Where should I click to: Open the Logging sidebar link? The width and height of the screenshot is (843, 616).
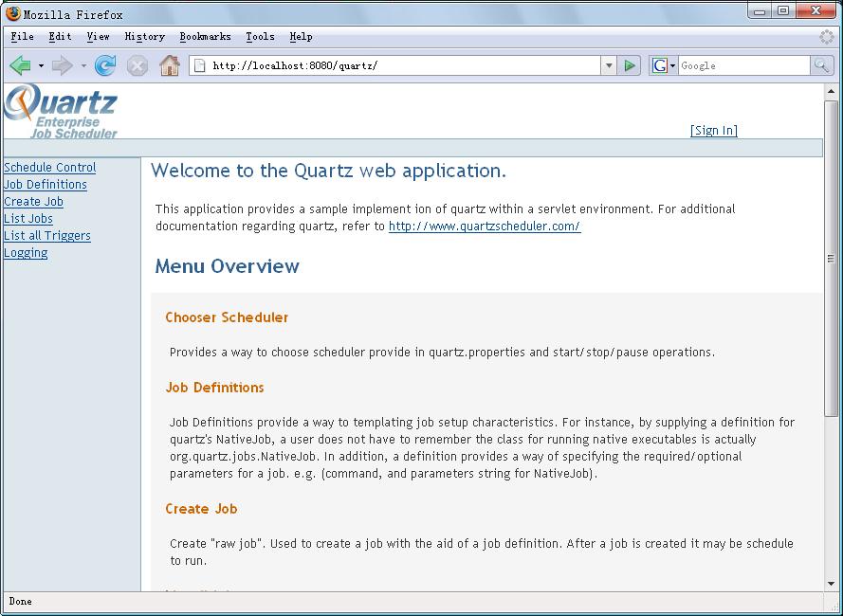tap(26, 253)
